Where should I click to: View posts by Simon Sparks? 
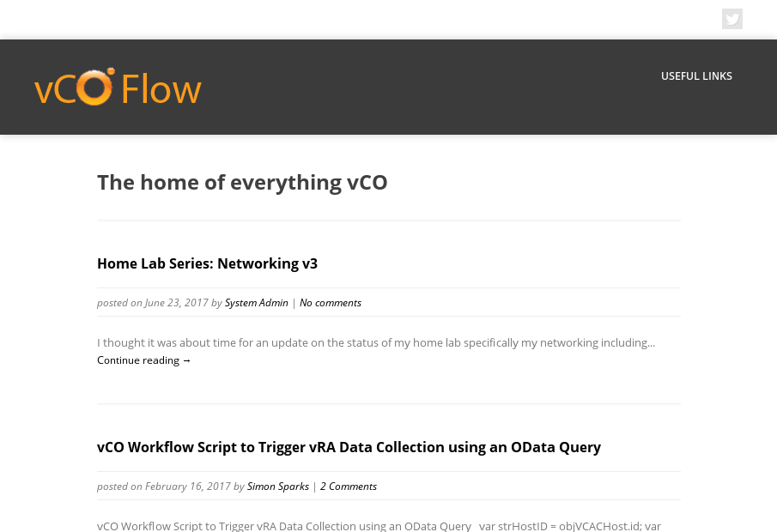pyautogui.click(x=277, y=487)
